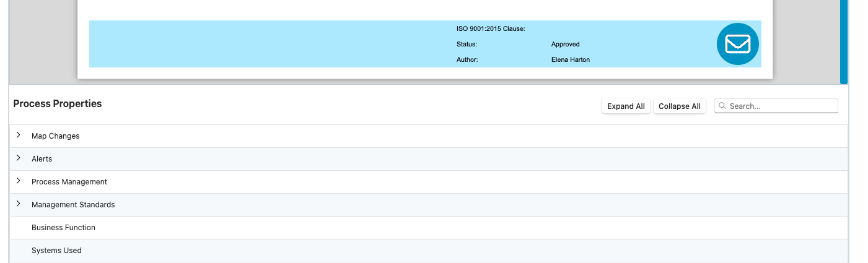
Task: Focus the Search properties field
Action: pos(776,106)
